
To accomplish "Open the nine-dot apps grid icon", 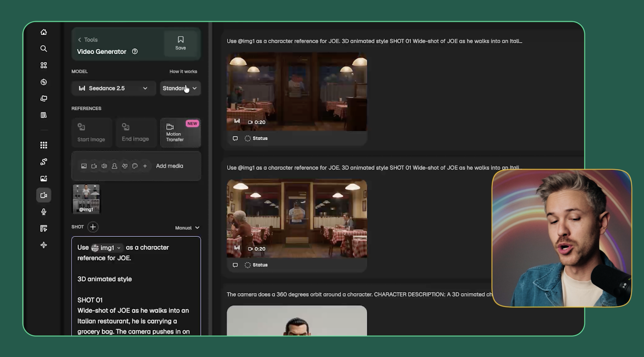I will [x=44, y=145].
